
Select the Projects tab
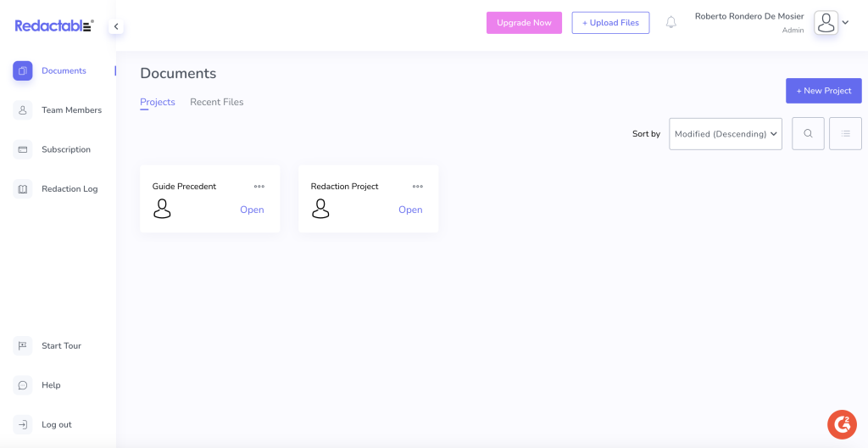click(157, 102)
